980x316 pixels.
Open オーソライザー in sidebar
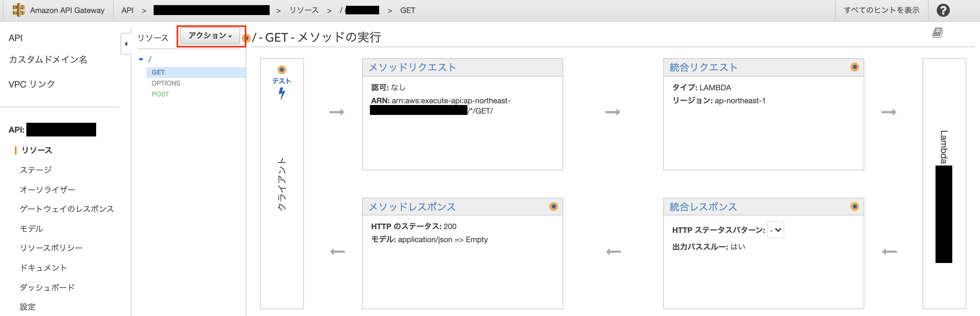click(x=48, y=190)
